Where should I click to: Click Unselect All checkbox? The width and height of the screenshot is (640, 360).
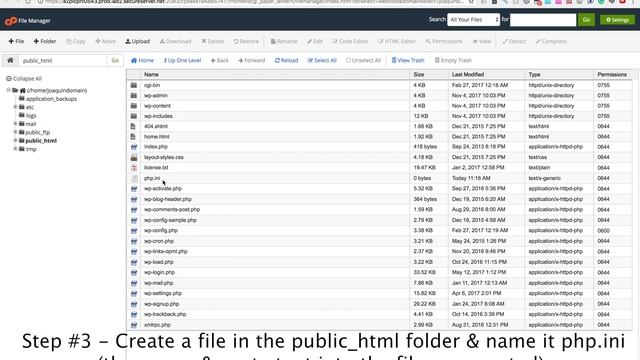pos(363,60)
